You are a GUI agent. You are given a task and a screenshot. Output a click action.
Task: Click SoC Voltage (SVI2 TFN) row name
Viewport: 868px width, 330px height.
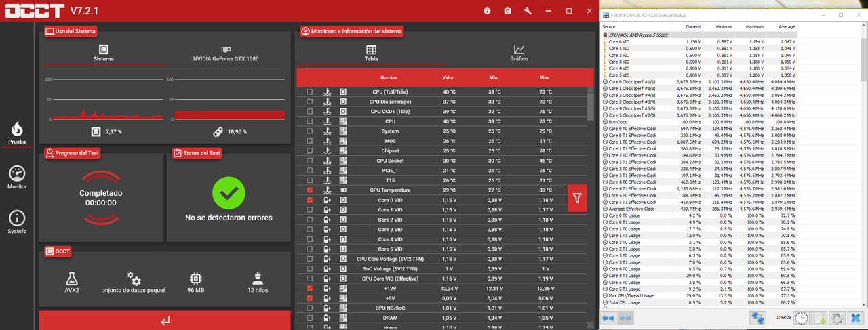coord(389,268)
